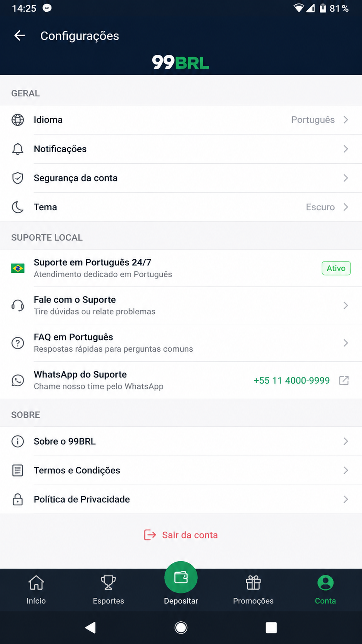The height and width of the screenshot is (644, 362).
Task: Open Sobre o 99BRL entry
Action: pos(181,441)
